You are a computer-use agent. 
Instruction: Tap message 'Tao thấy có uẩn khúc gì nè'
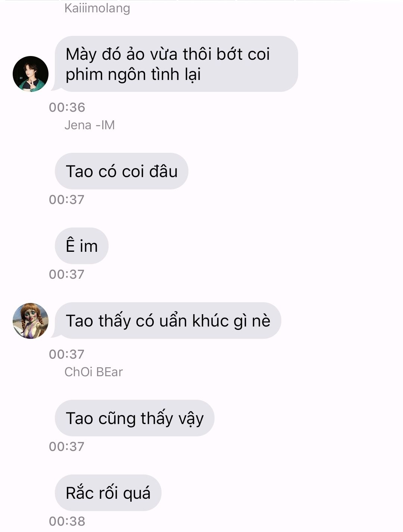(168, 321)
